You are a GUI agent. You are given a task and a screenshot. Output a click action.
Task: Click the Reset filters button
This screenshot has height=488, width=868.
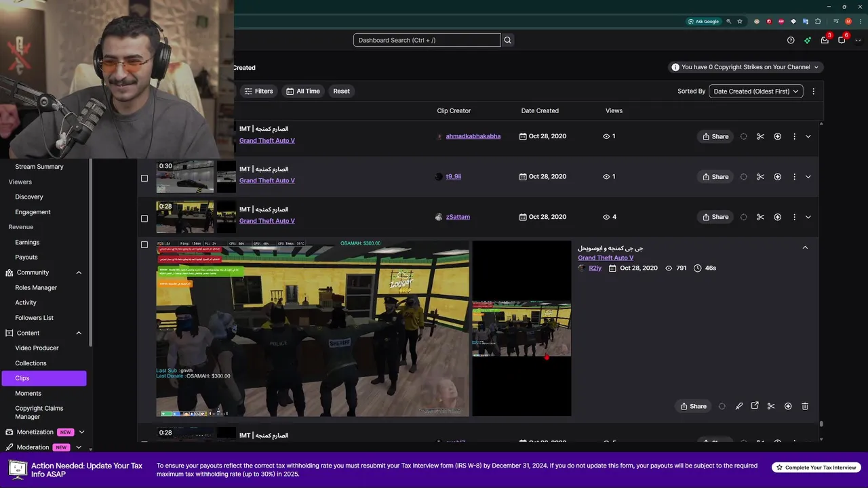click(x=341, y=91)
